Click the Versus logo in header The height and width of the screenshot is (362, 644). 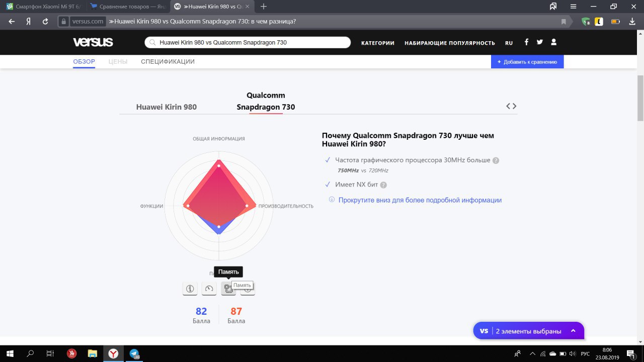point(93,42)
